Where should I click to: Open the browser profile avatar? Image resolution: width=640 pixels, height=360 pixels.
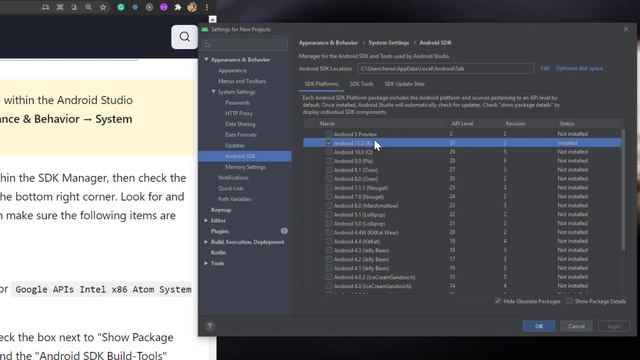pos(192,7)
